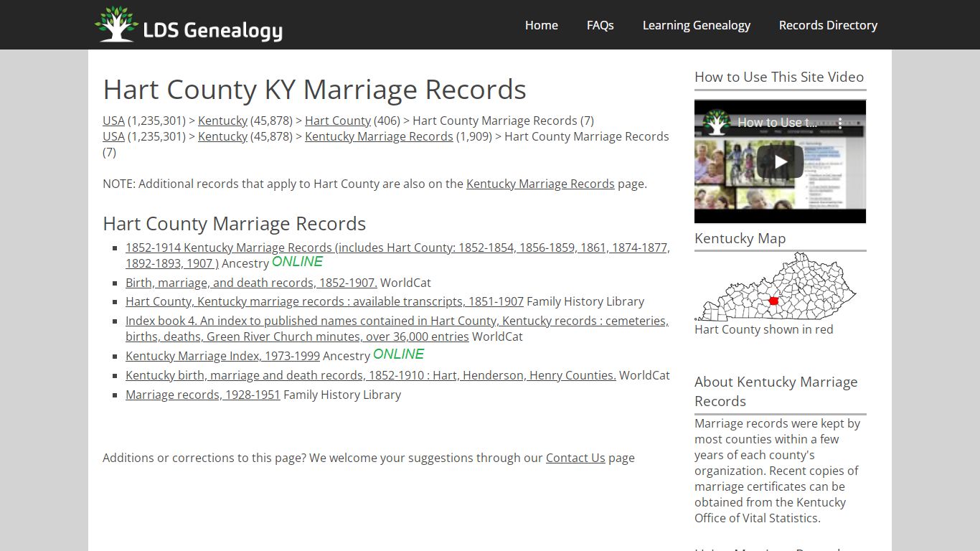Go to Learning Genealogy page
980x551 pixels.
696,25
